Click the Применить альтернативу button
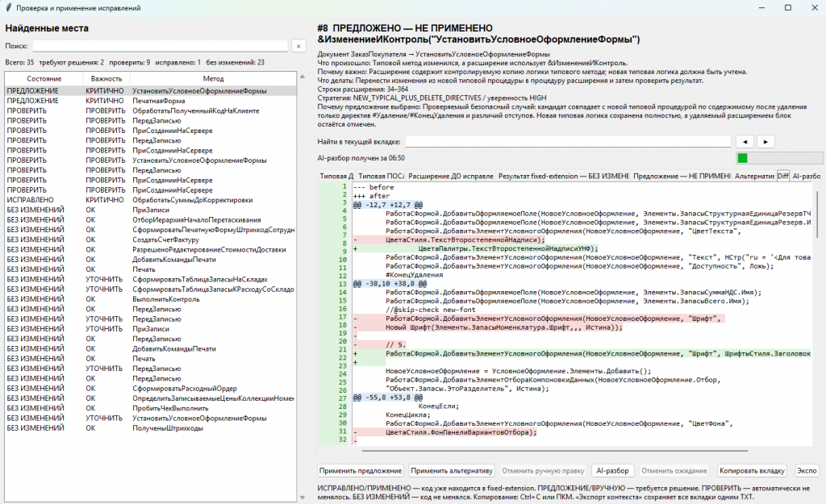 (x=452, y=471)
